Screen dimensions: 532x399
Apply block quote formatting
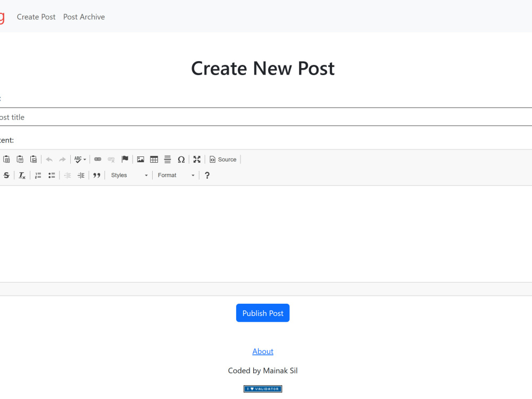pos(97,175)
